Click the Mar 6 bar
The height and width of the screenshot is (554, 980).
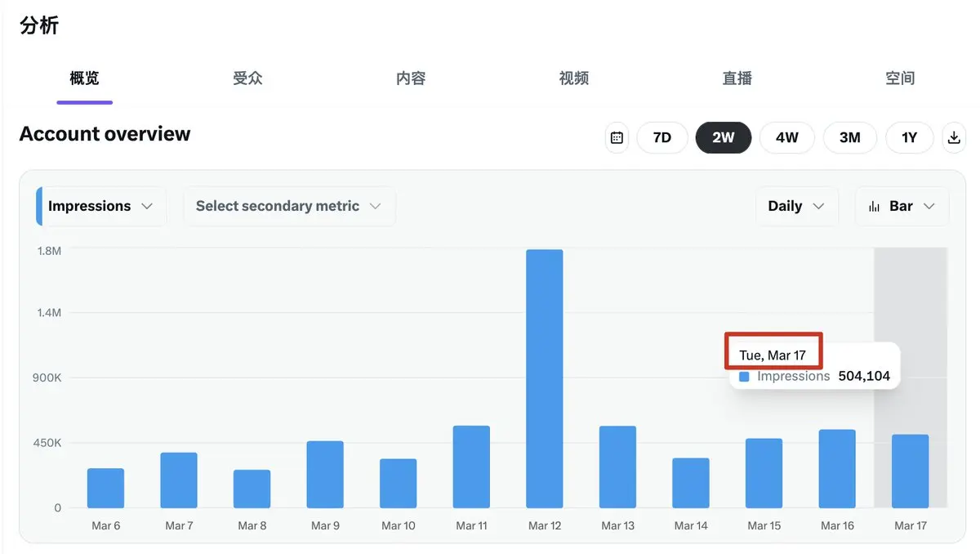[105, 488]
